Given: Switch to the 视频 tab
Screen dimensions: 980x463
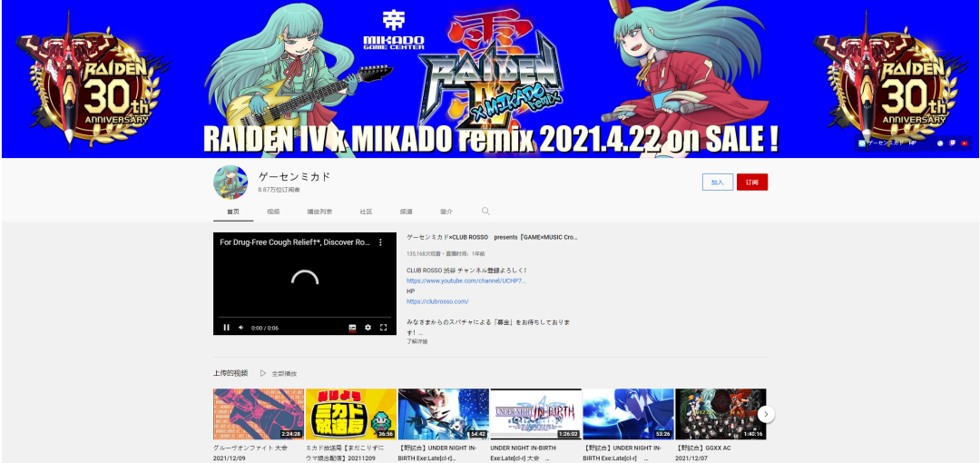Looking at the screenshot, I should pyautogui.click(x=273, y=212).
